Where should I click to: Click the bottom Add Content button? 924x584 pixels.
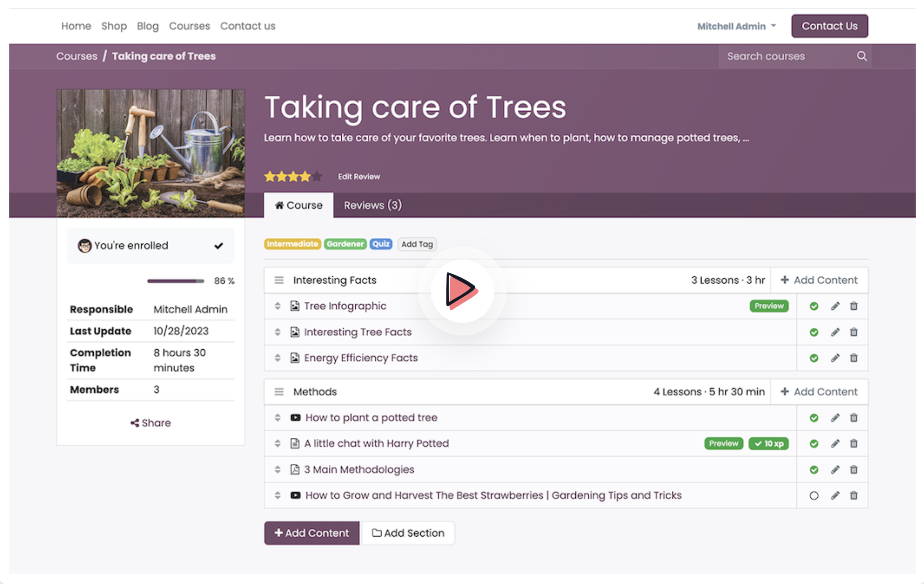(311, 533)
